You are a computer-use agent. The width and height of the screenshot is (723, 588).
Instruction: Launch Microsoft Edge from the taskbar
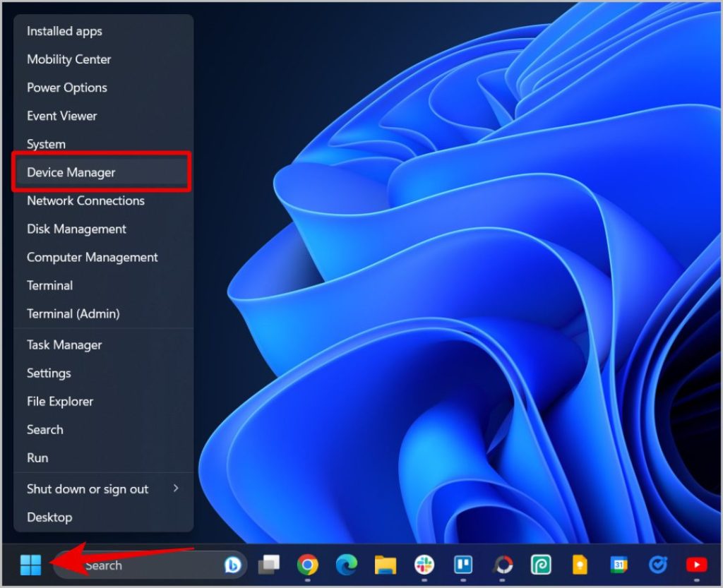click(x=346, y=565)
